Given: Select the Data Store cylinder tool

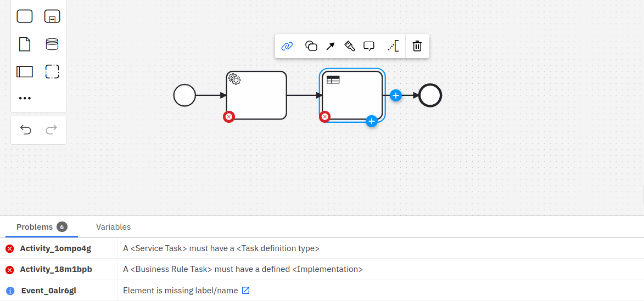Looking at the screenshot, I should pos(52,44).
